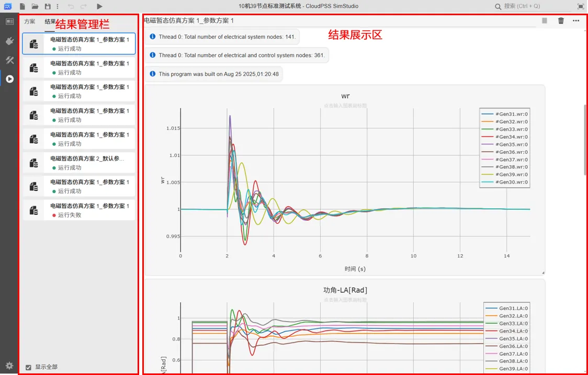The image size is (588, 375).
Task: Open the electrical plug sidebar panel
Action: pyautogui.click(x=9, y=41)
